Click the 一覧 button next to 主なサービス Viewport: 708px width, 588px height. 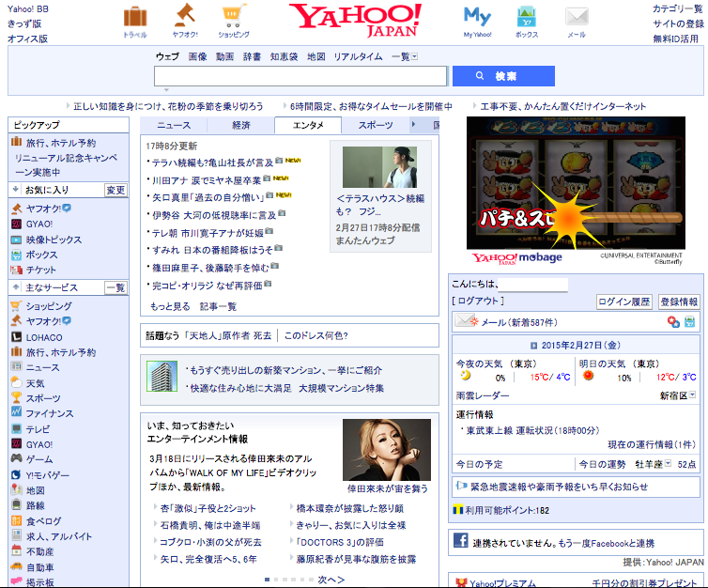[115, 287]
